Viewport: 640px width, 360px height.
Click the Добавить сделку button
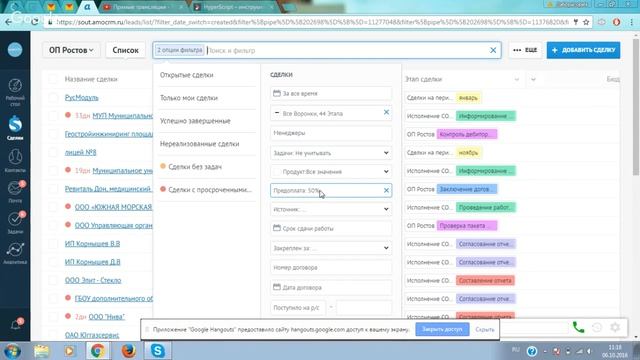tap(583, 50)
